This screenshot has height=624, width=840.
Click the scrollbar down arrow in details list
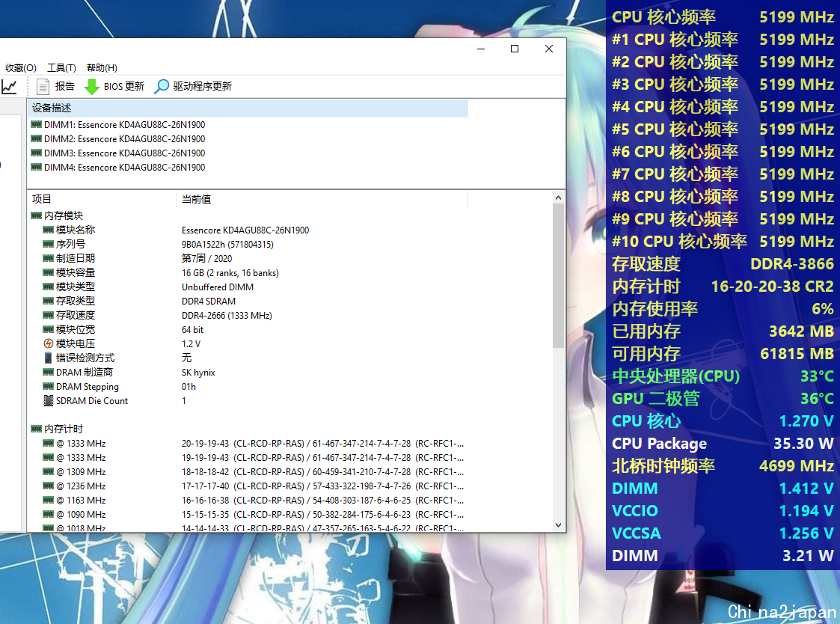(558, 525)
